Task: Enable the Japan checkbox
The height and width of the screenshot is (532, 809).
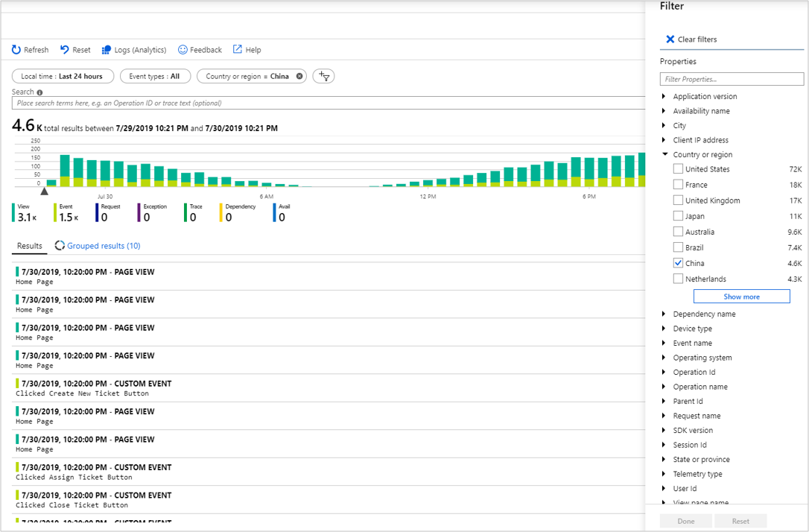Action: pos(678,216)
